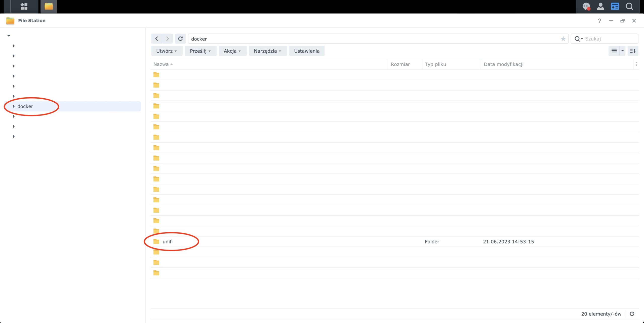Switch to File Station taskbar icon
This screenshot has height=323, width=644.
coord(49,6)
